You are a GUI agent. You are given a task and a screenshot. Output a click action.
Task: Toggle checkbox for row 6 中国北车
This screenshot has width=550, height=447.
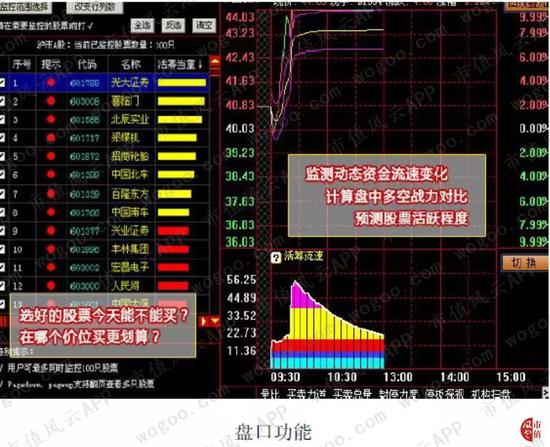[2, 174]
